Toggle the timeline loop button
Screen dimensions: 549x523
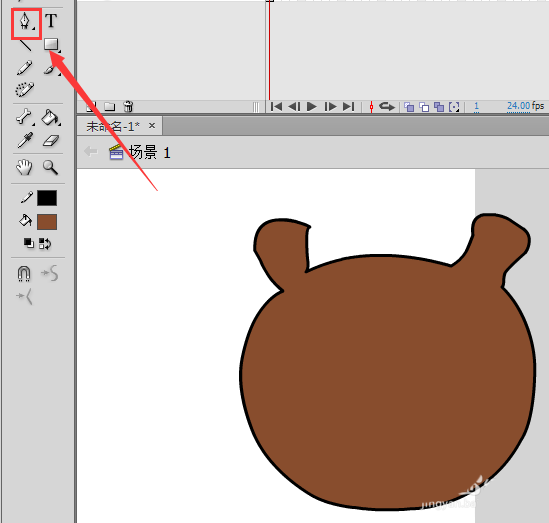387,106
